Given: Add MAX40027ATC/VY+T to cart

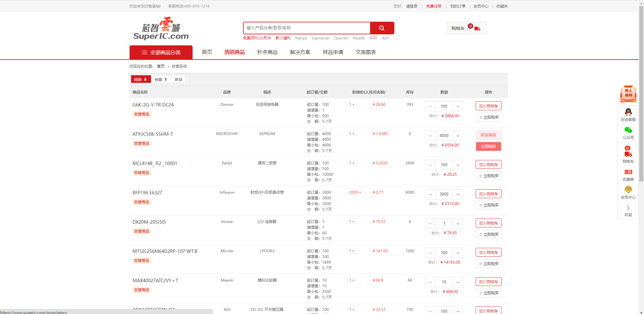Looking at the screenshot, I should [488, 282].
